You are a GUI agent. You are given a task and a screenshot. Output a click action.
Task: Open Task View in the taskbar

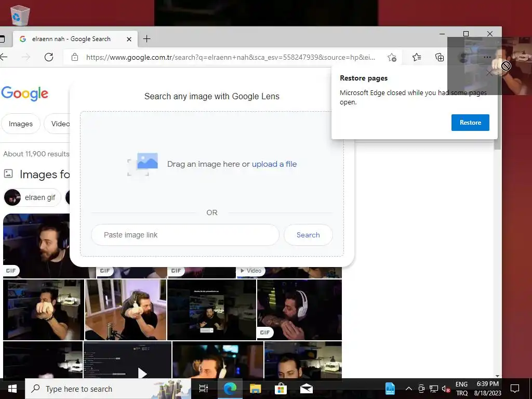tap(204, 389)
